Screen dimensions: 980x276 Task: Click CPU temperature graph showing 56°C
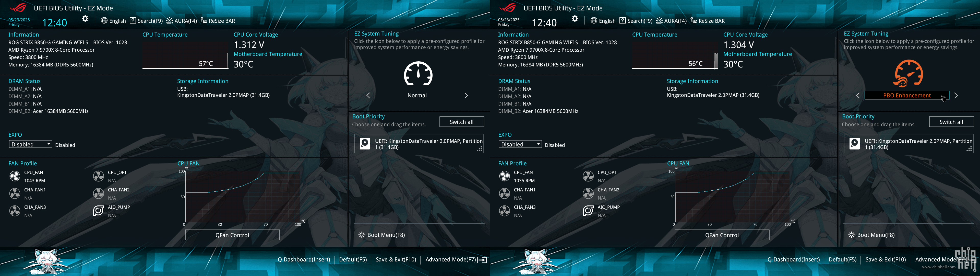click(675, 55)
